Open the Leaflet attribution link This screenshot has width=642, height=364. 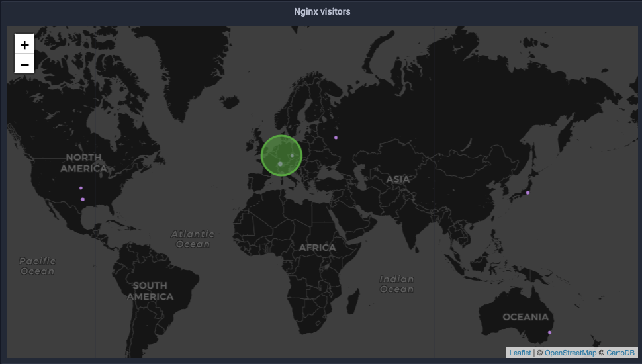(520, 353)
